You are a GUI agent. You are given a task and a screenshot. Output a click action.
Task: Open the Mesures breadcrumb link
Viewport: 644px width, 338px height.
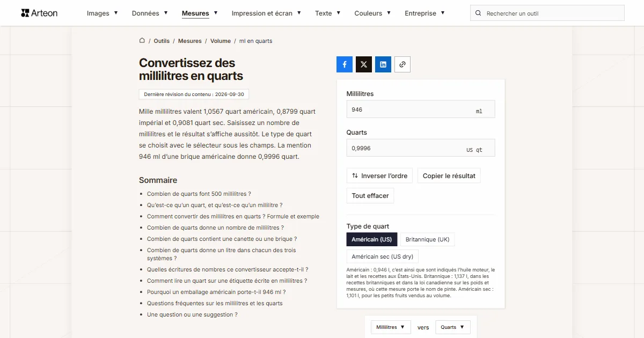(190, 41)
